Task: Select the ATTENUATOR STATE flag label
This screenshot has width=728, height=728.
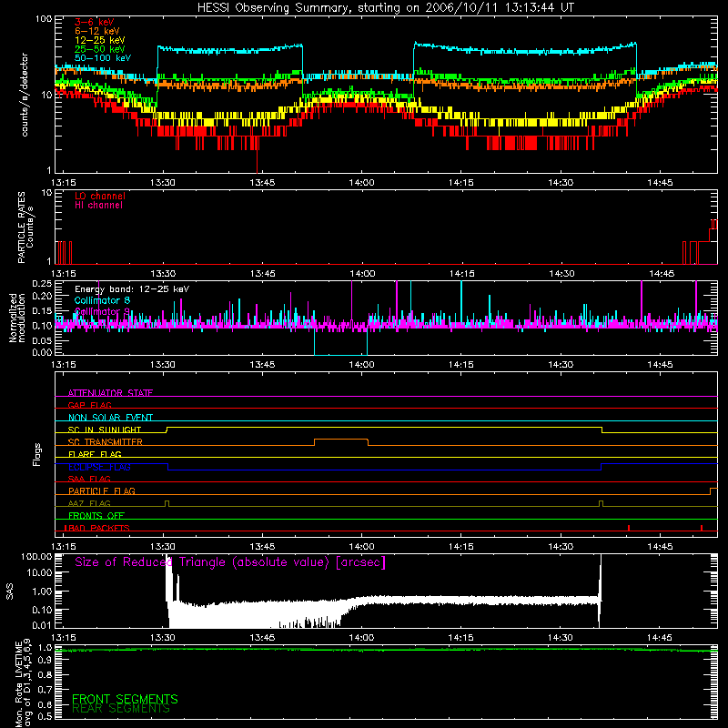Action: pos(110,393)
